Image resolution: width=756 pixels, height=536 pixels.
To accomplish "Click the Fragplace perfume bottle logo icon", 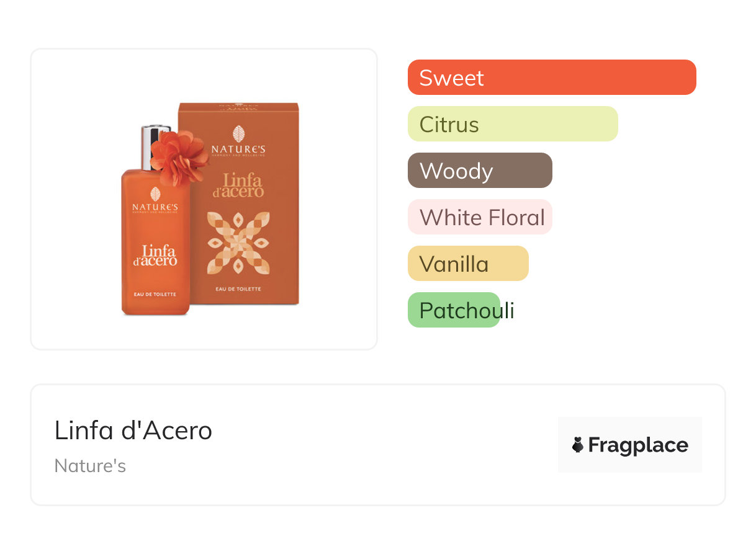I will pos(578,445).
